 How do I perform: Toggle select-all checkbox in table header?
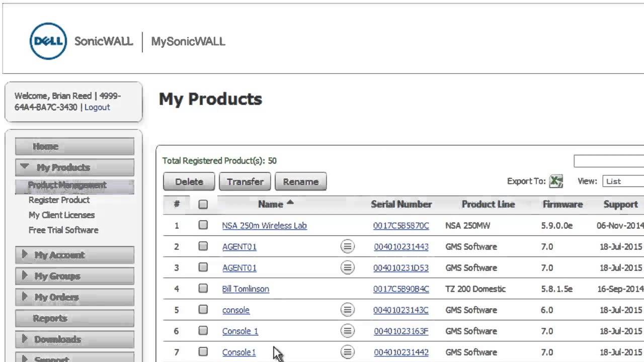tap(203, 204)
